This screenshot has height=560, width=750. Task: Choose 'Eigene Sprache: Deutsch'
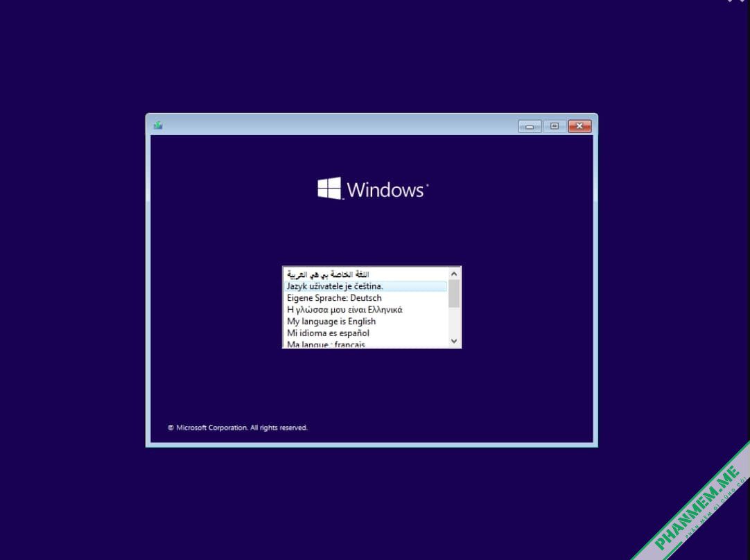point(366,298)
